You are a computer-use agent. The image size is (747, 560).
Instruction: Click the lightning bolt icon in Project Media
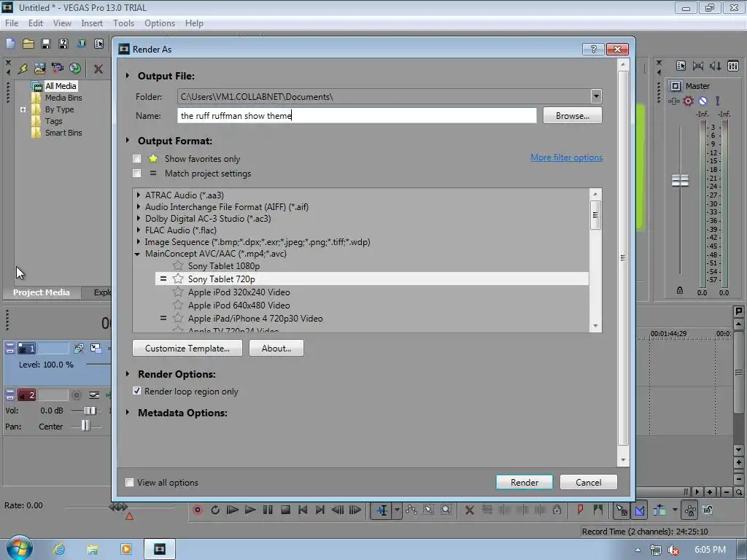click(23, 69)
